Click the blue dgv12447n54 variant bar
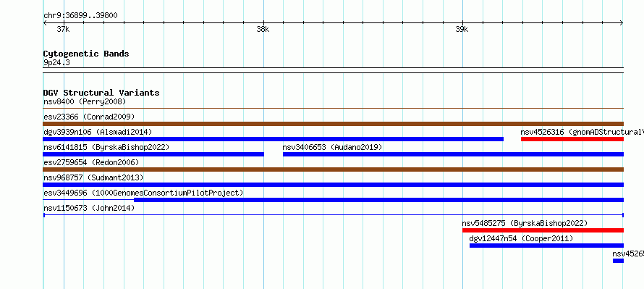 click(546, 246)
